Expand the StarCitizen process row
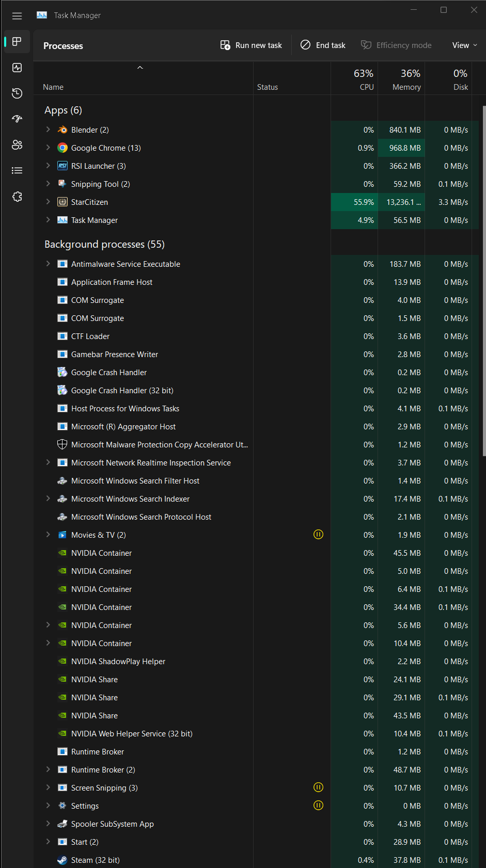The height and width of the screenshot is (868, 486). (48, 202)
